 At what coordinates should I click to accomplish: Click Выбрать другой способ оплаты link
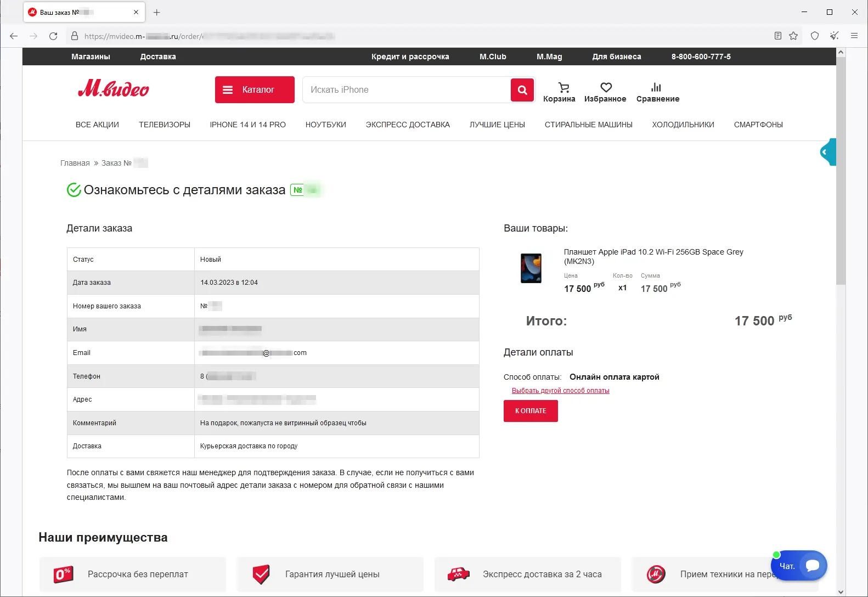coord(560,391)
